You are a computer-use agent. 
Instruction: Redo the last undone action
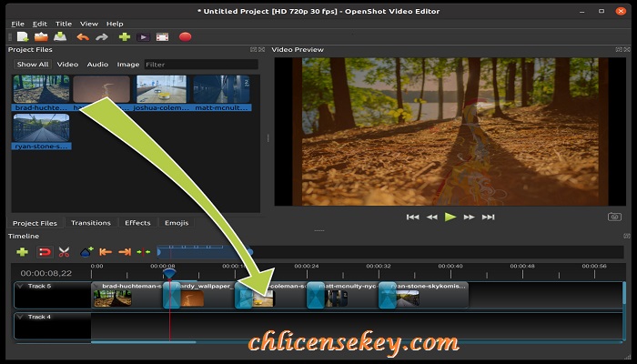102,37
